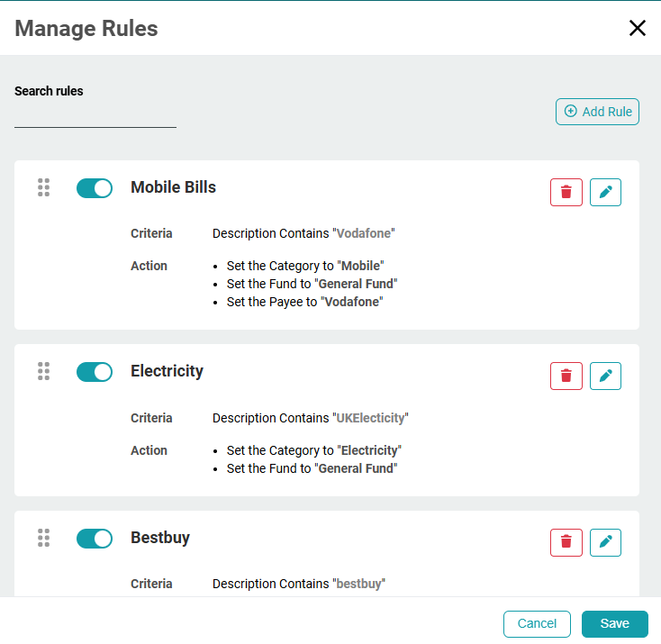
Task: Delete the Electricity rule
Action: pos(566,376)
